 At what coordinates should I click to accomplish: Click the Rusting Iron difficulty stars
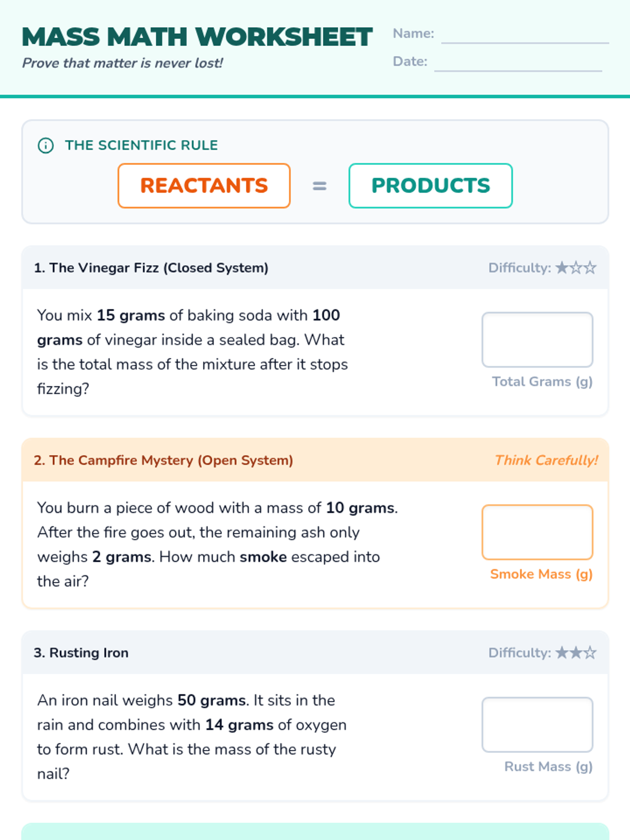point(576,653)
